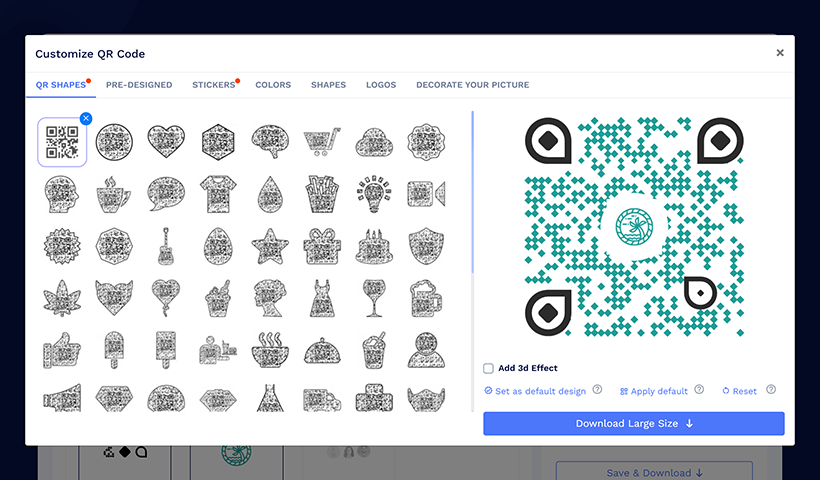Viewport: 820px width, 480px height.
Task: Choose the coffee cup QR shape
Action: pos(113,194)
